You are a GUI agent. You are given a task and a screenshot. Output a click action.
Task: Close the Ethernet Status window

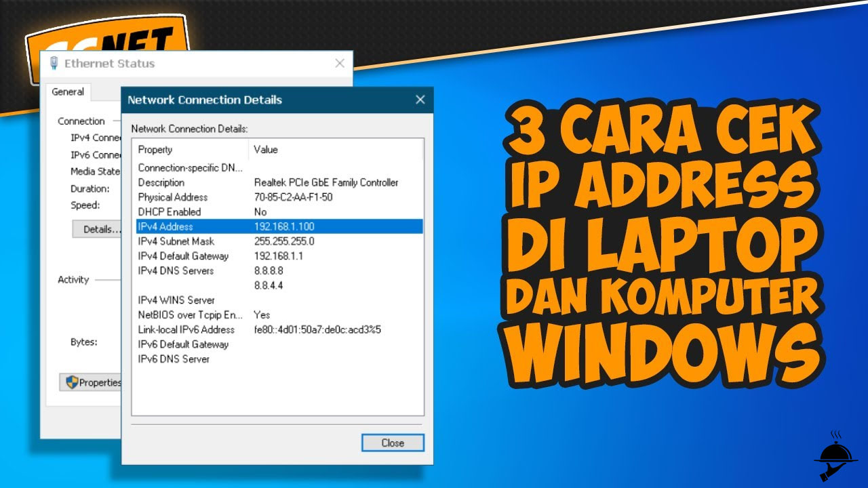(x=340, y=63)
